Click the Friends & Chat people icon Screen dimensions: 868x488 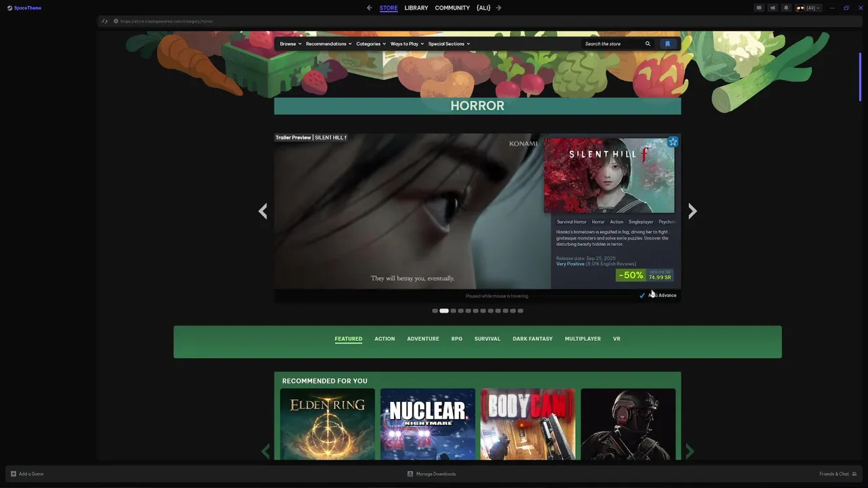point(854,474)
